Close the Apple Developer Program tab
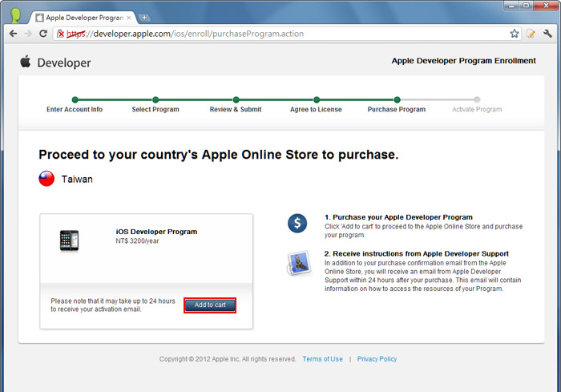The height and width of the screenshot is (392, 561). [129, 18]
